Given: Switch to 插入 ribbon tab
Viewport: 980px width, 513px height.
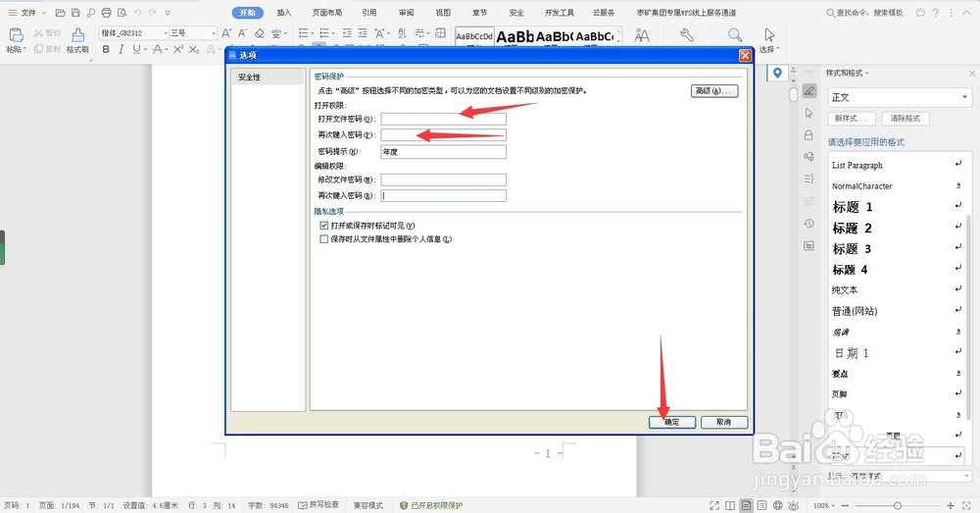Looking at the screenshot, I should pyautogui.click(x=284, y=13).
